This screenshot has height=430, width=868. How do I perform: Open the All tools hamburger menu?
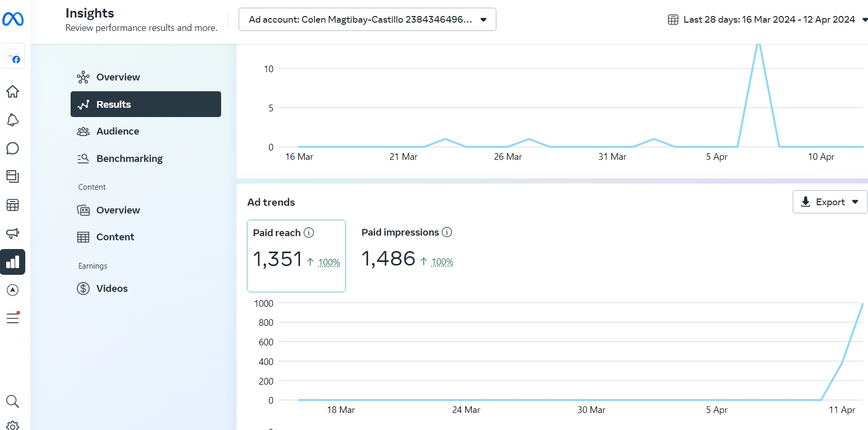tap(13, 318)
